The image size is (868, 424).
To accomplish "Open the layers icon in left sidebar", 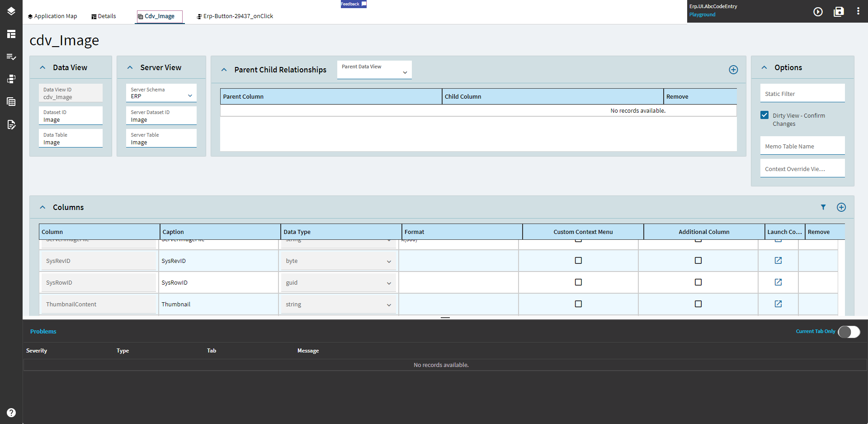I will (x=11, y=11).
